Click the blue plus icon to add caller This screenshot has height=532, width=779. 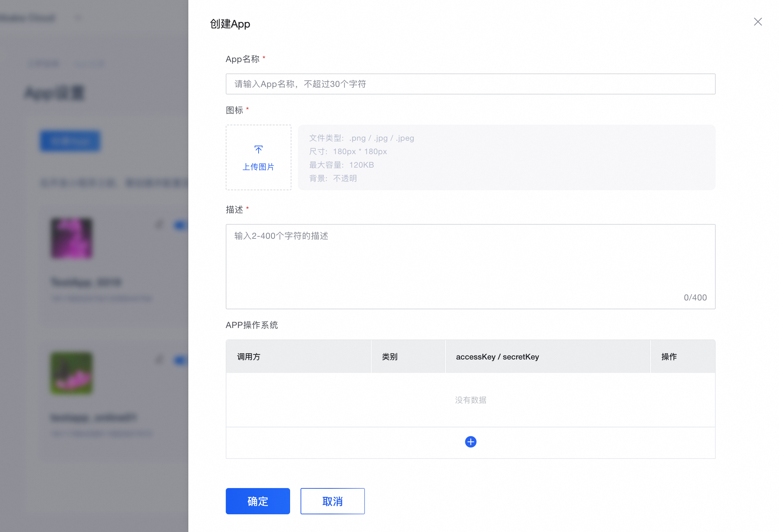point(470,442)
